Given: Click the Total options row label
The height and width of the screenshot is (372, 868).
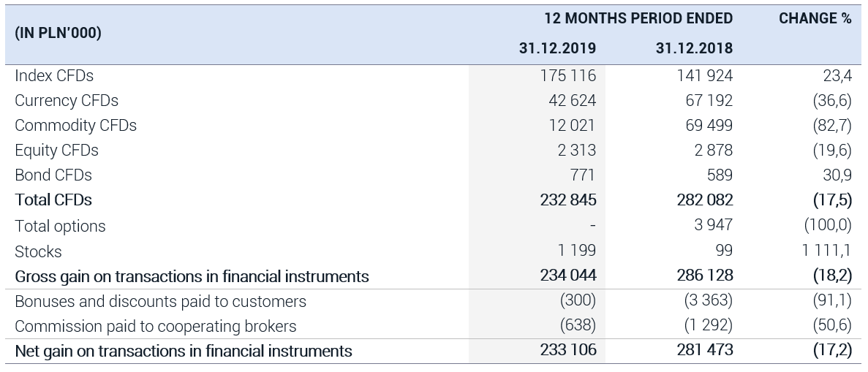Looking at the screenshot, I should [60, 226].
